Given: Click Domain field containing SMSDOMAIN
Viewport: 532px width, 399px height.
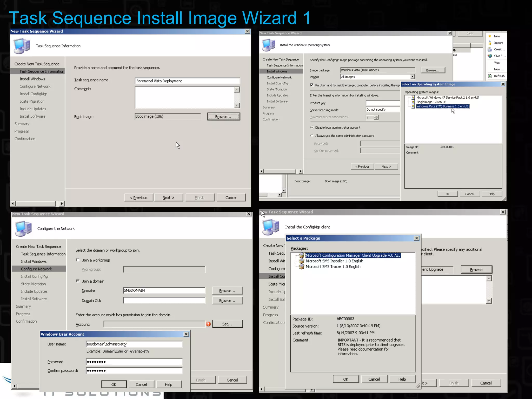Looking at the screenshot, I should [164, 290].
